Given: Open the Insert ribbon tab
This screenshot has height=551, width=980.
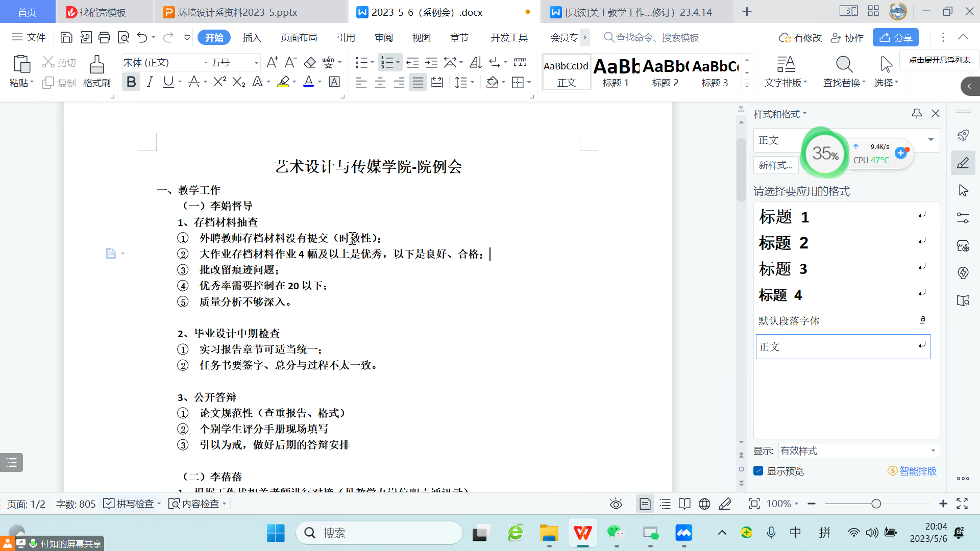Looking at the screenshot, I should tap(252, 37).
